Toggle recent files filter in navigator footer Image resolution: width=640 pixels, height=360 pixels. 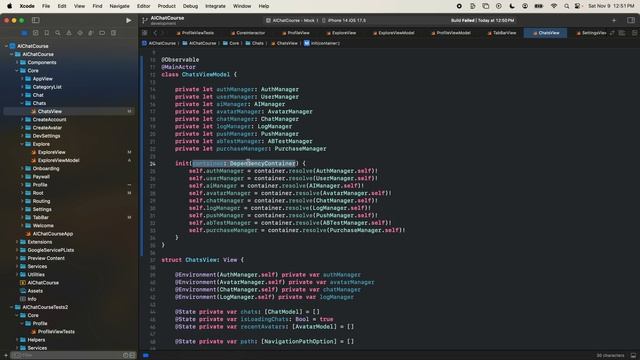click(126, 356)
